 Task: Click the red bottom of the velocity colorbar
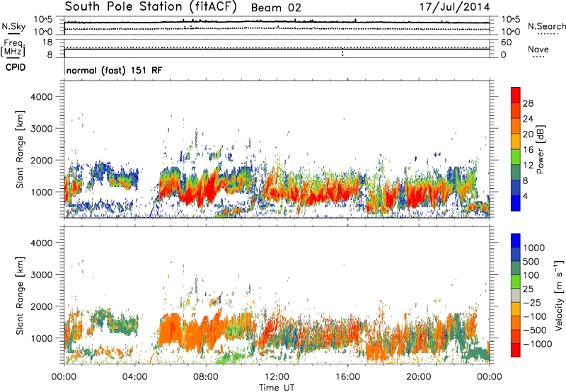(x=516, y=350)
